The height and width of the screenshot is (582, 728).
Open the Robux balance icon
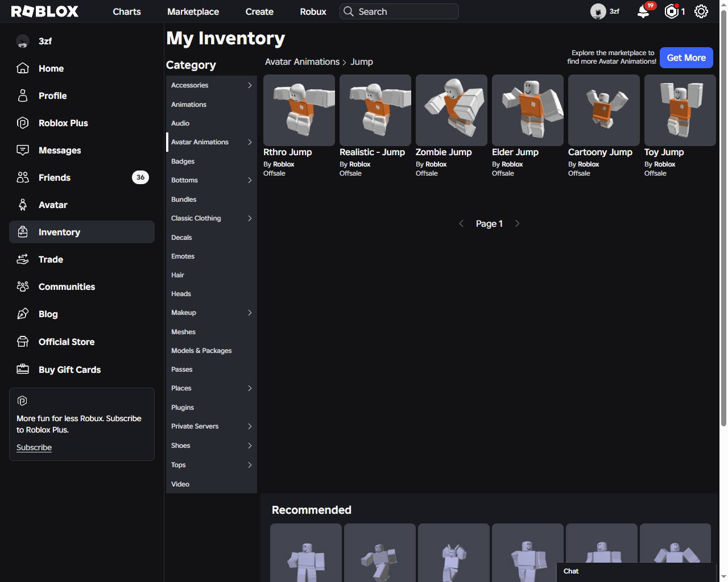click(672, 11)
